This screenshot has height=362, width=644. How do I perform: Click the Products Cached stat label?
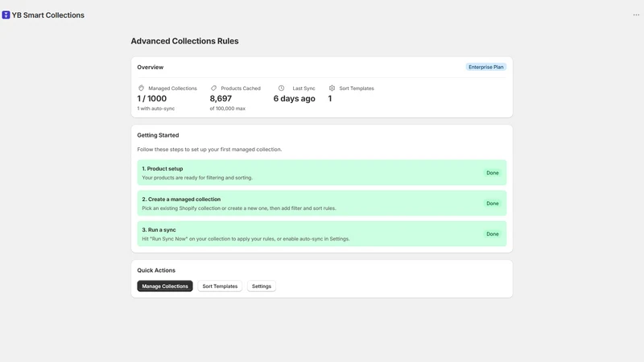[241, 88]
